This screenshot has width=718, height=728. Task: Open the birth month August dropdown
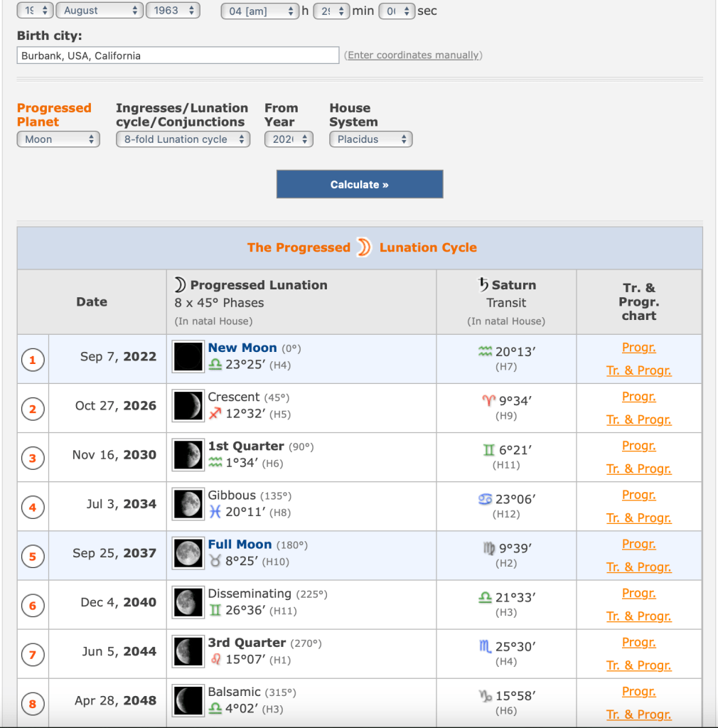(x=99, y=11)
